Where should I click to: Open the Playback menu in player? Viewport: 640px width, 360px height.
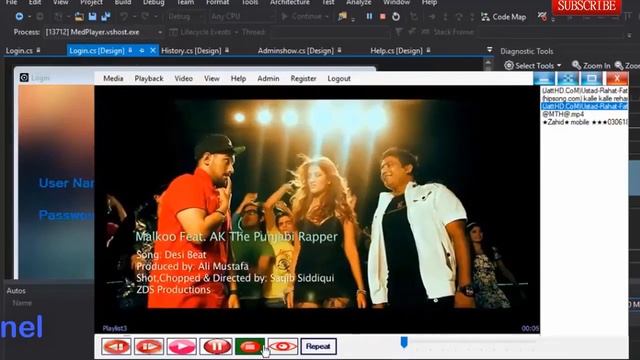tap(149, 78)
